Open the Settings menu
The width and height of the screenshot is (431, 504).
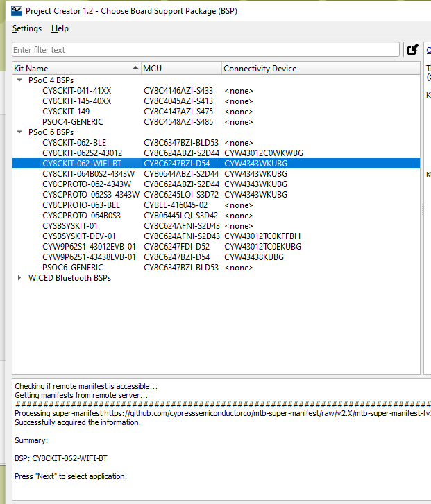pos(27,28)
